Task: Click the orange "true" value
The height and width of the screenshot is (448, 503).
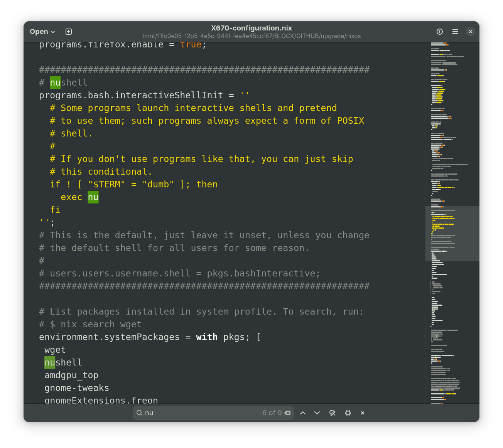Action: point(191,45)
